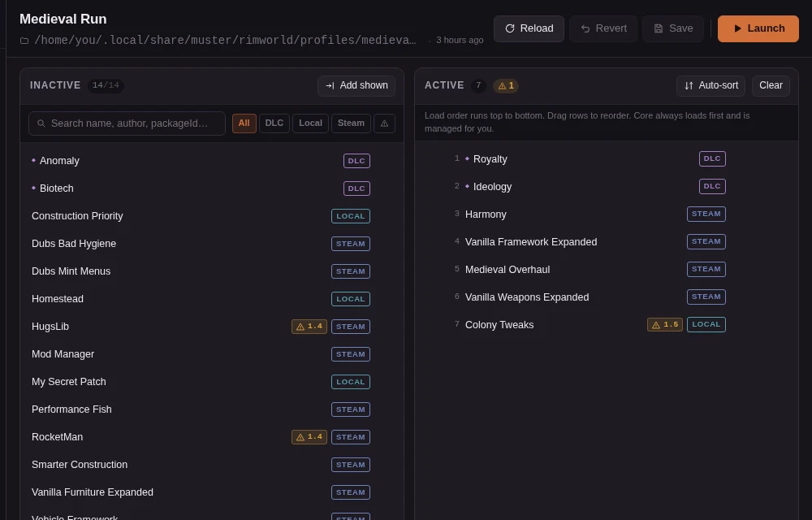Select Biotech in the inactive list
Viewport: 812px width, 520px height.
(x=212, y=188)
